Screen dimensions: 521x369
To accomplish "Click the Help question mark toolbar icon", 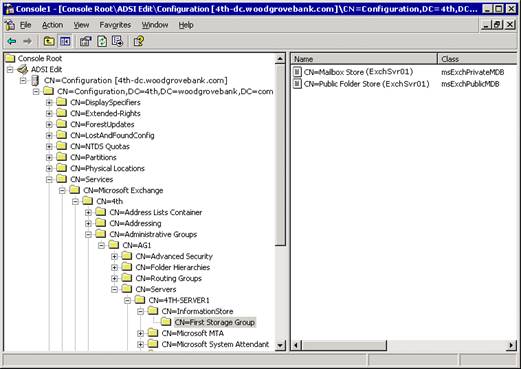I will click(138, 41).
